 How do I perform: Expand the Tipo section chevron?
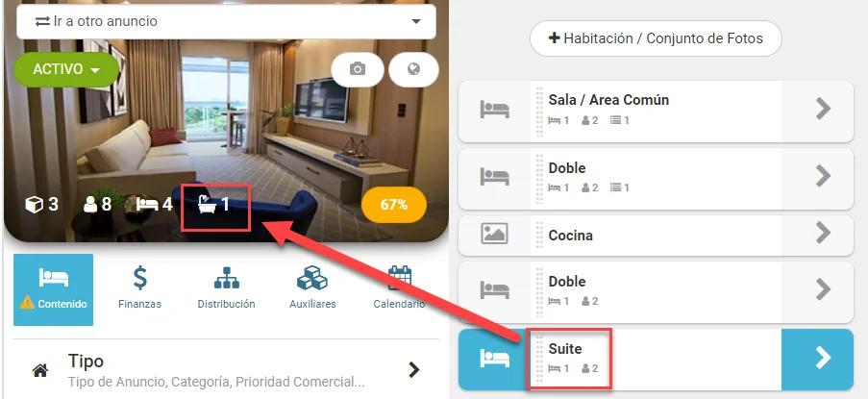[x=413, y=369]
